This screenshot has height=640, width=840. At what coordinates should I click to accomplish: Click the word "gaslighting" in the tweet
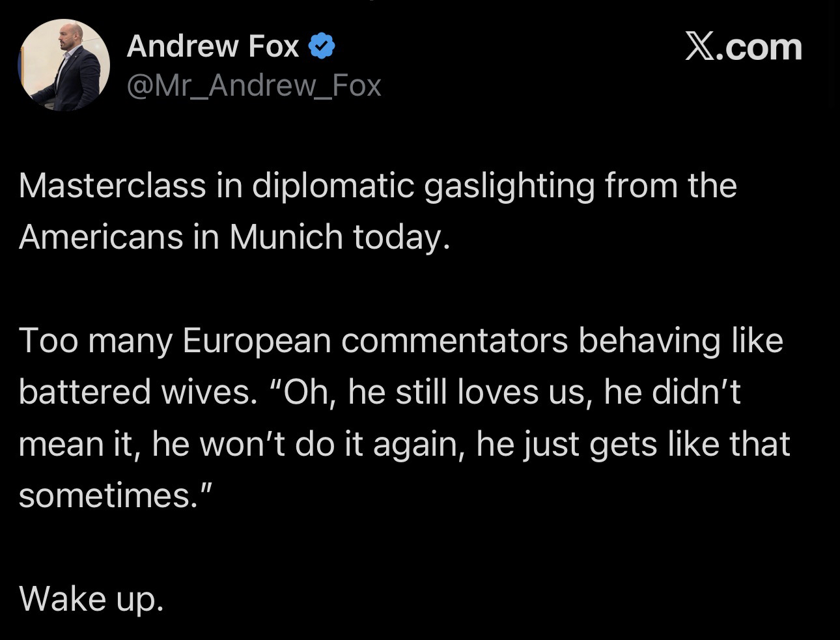point(509,186)
